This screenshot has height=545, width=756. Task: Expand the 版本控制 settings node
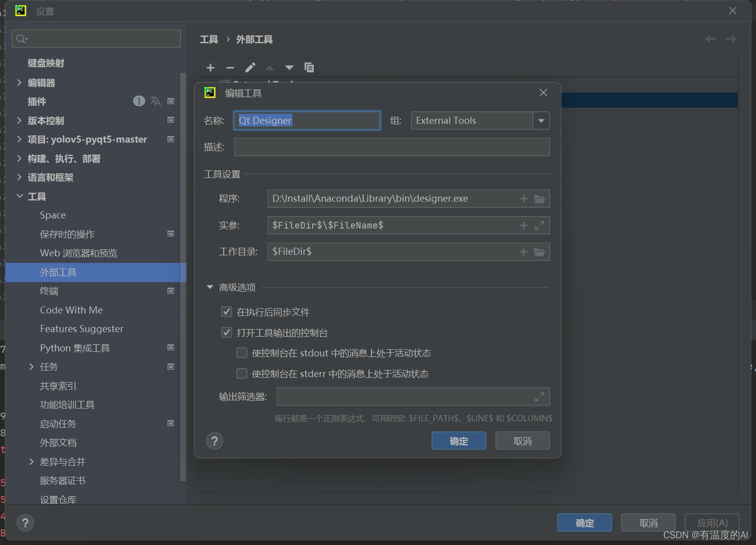coord(19,120)
